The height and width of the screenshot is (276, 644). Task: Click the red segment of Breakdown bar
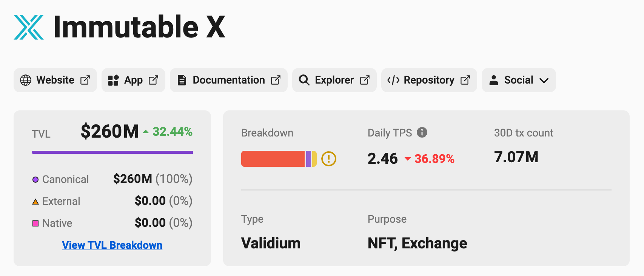click(273, 159)
